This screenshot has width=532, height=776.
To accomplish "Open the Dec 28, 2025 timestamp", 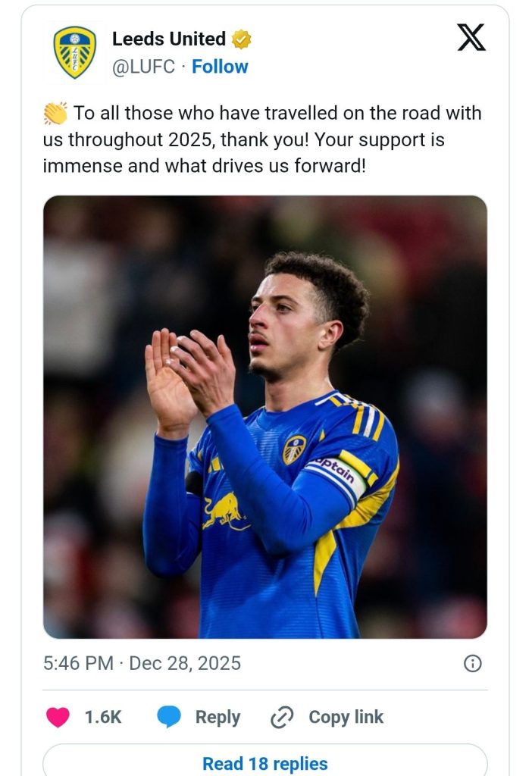I will coord(185,663).
